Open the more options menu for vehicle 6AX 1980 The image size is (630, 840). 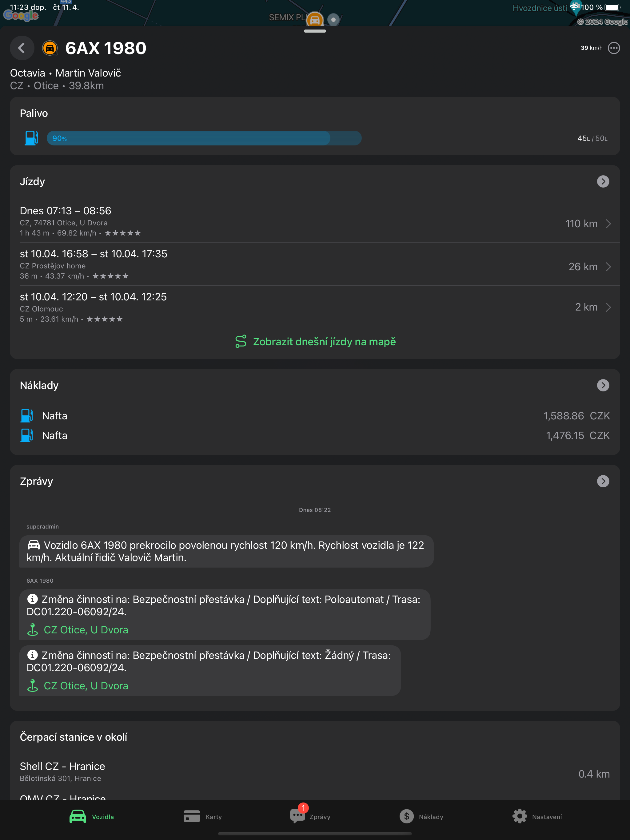point(614,48)
